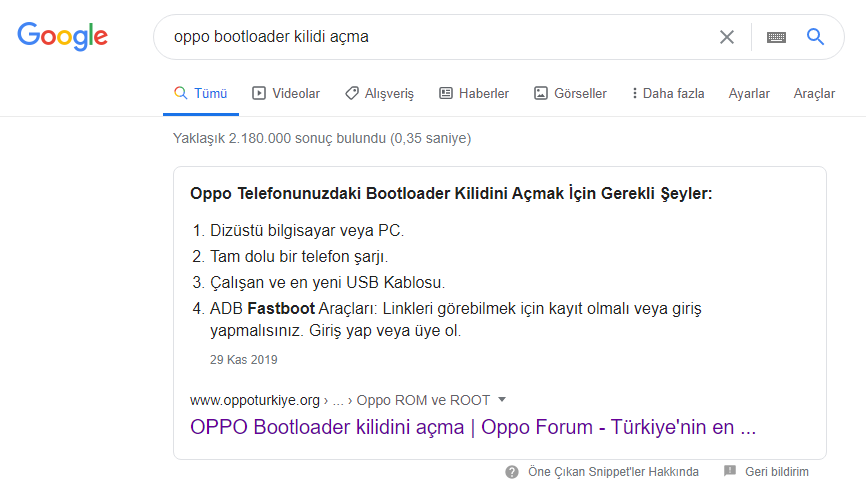
Task: Click the www.oppoturkiye.org breadcrumb
Action: (x=255, y=400)
